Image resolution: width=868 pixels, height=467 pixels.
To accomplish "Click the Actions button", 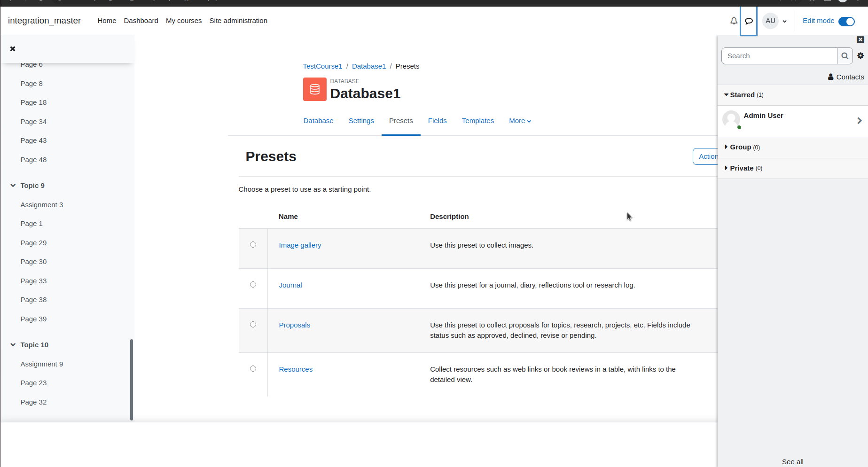I will (705, 156).
